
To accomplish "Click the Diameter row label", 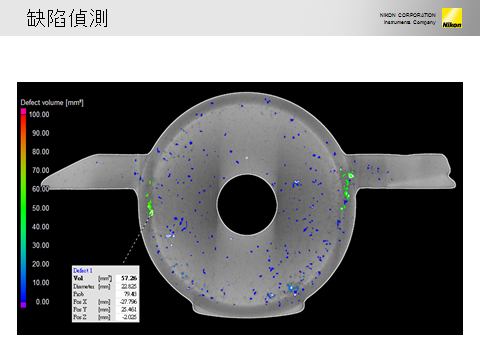I will 84,286.
